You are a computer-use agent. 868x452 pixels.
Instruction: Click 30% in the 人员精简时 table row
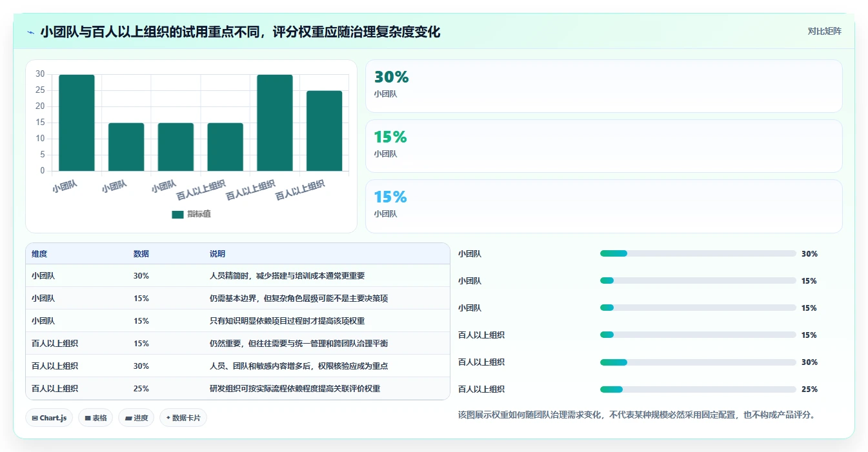(141, 276)
